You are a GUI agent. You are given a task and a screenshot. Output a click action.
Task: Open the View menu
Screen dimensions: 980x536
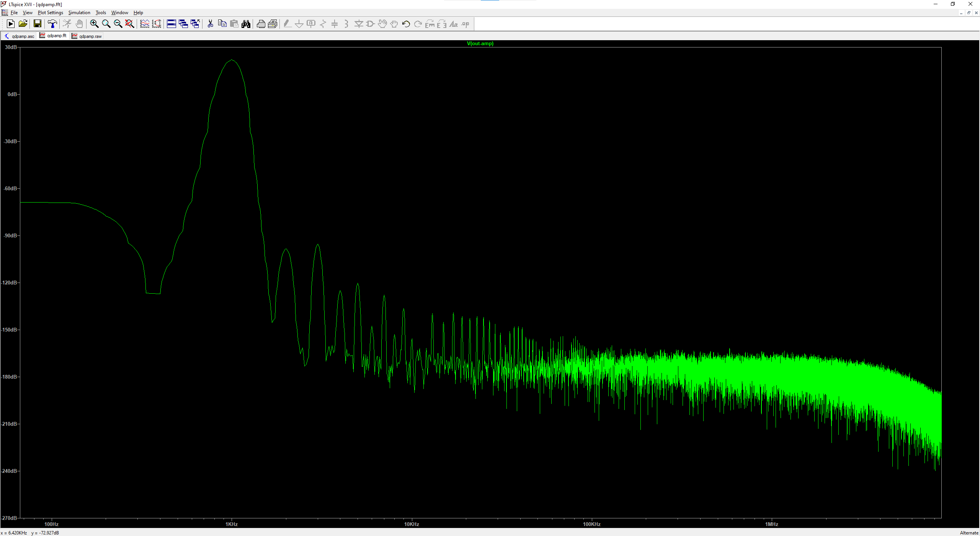28,13
